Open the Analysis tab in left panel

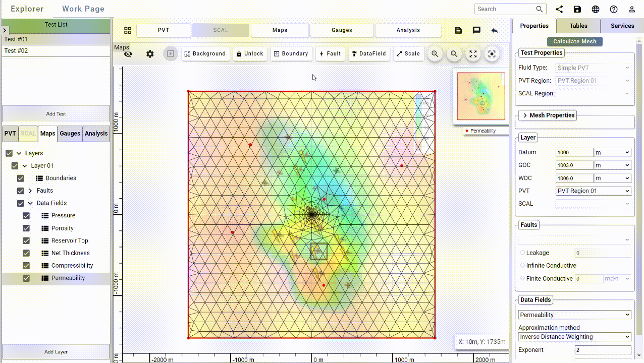[x=96, y=134]
